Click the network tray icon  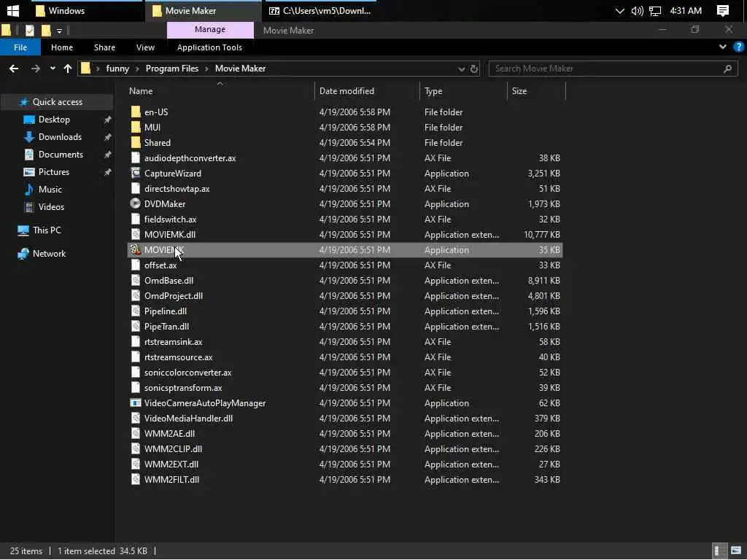(x=655, y=11)
